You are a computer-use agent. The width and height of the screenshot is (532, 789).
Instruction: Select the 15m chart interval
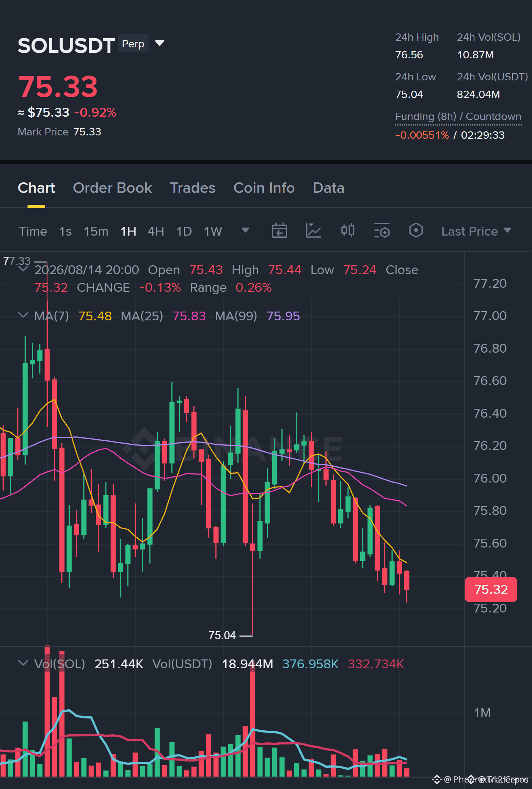tap(96, 231)
